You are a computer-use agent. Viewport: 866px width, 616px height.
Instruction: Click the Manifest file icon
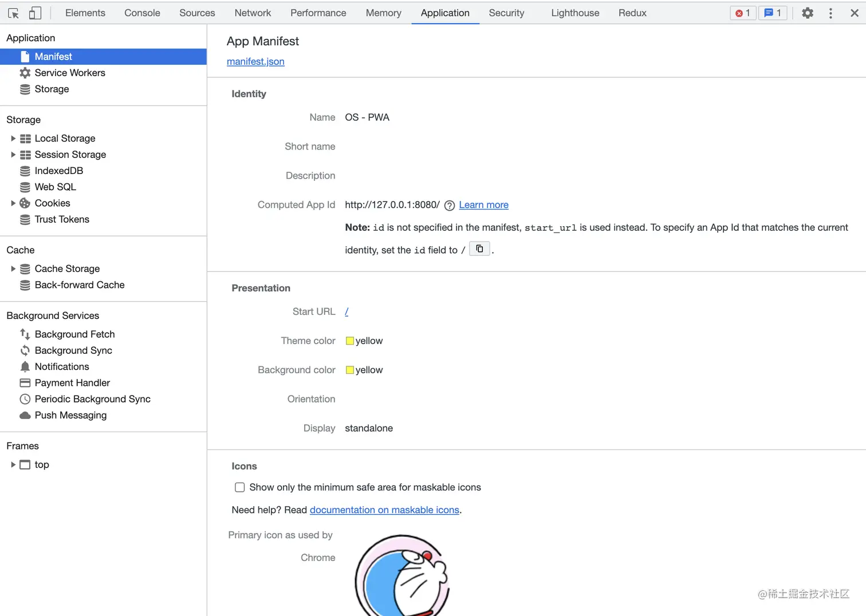click(x=25, y=57)
